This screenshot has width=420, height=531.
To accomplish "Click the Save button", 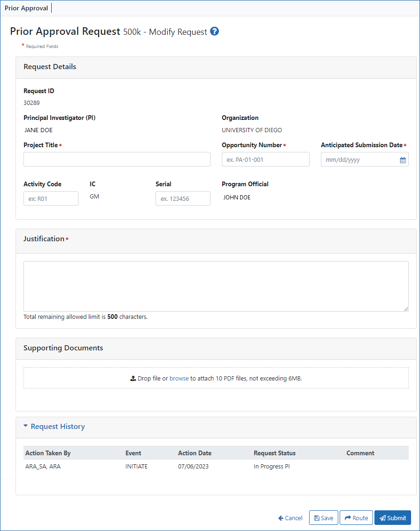I will (324, 518).
